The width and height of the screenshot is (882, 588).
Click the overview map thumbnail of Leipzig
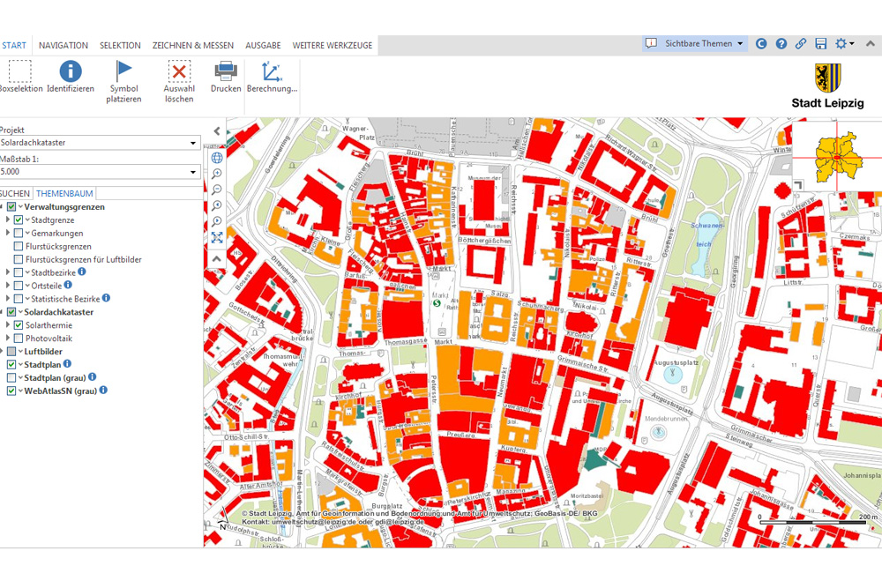836,157
